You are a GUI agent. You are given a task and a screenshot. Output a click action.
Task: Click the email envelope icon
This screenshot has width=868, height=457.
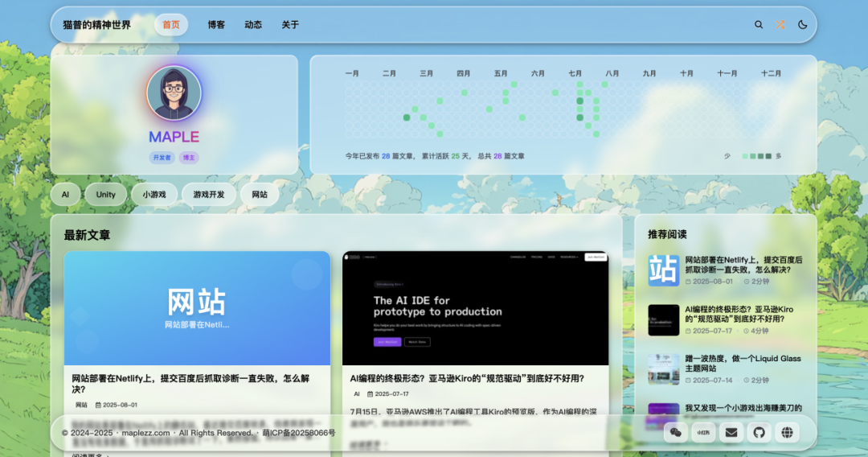731,433
